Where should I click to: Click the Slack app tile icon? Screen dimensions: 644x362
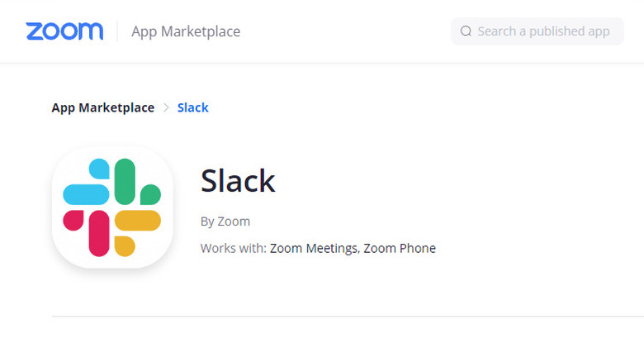pyautogui.click(x=112, y=207)
